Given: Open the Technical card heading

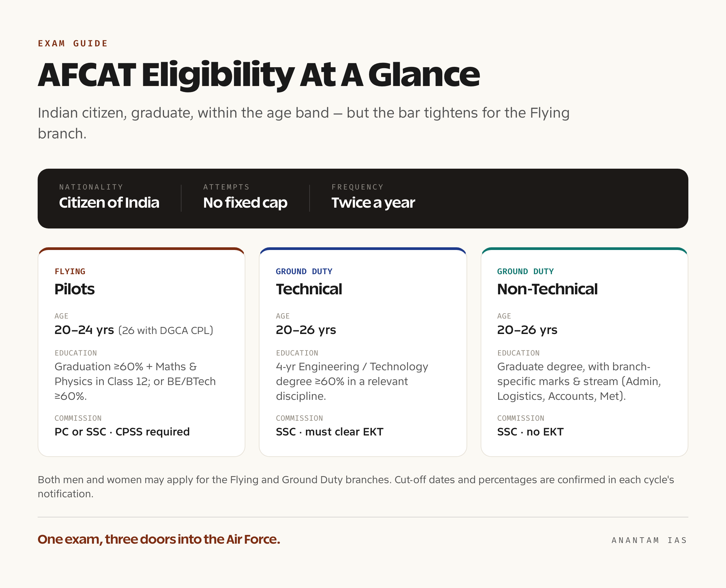Looking at the screenshot, I should (309, 289).
